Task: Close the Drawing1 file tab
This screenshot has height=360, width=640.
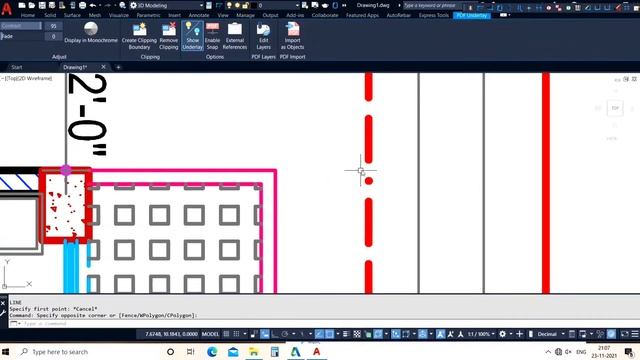Action: click(103, 67)
